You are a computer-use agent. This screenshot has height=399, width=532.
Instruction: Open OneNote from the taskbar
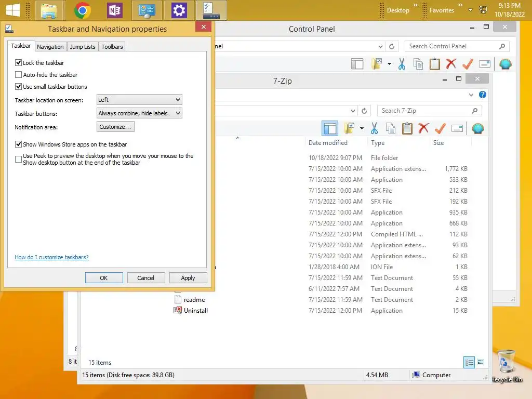115,10
